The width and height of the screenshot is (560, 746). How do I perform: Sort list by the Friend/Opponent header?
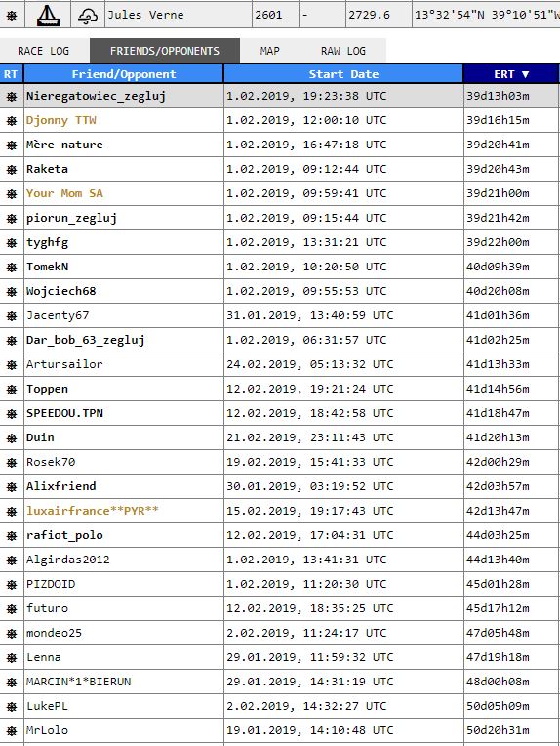(x=124, y=74)
